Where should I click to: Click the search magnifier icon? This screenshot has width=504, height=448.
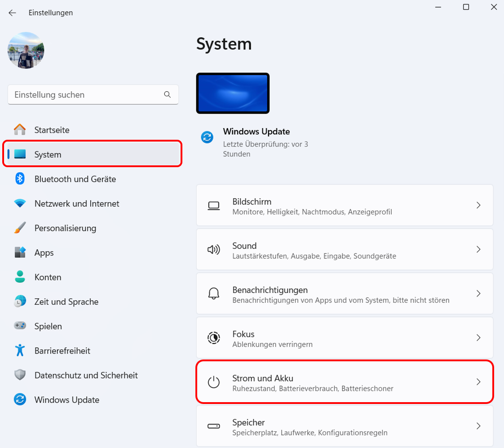tap(168, 95)
